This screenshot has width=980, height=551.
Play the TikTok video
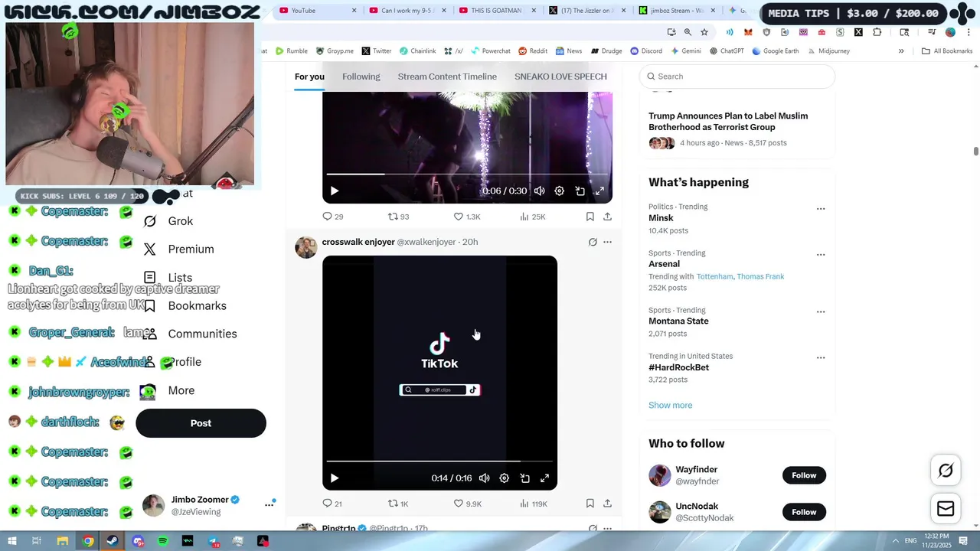coord(335,478)
